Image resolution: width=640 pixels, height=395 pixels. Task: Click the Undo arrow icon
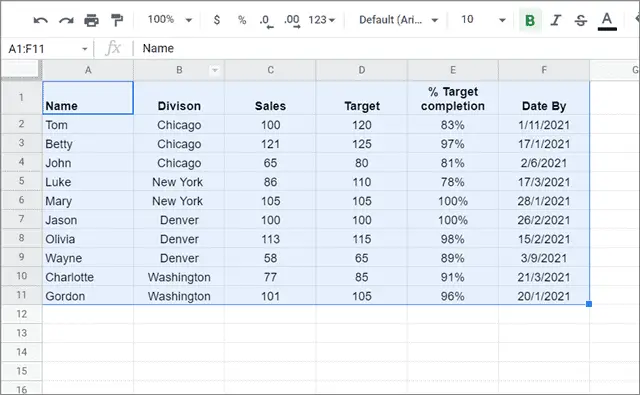coord(40,20)
